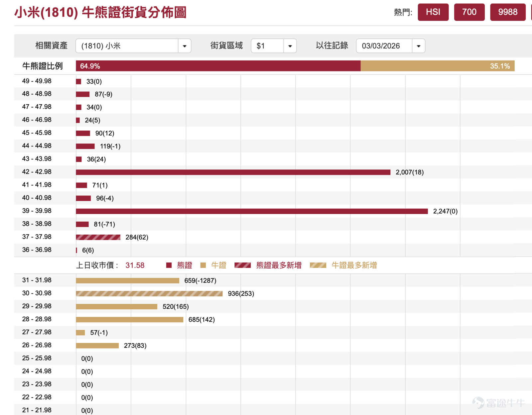The width and height of the screenshot is (532, 415).
Task: Click the 685(142) bar at 28 - 28.98
Action: [x=129, y=319]
